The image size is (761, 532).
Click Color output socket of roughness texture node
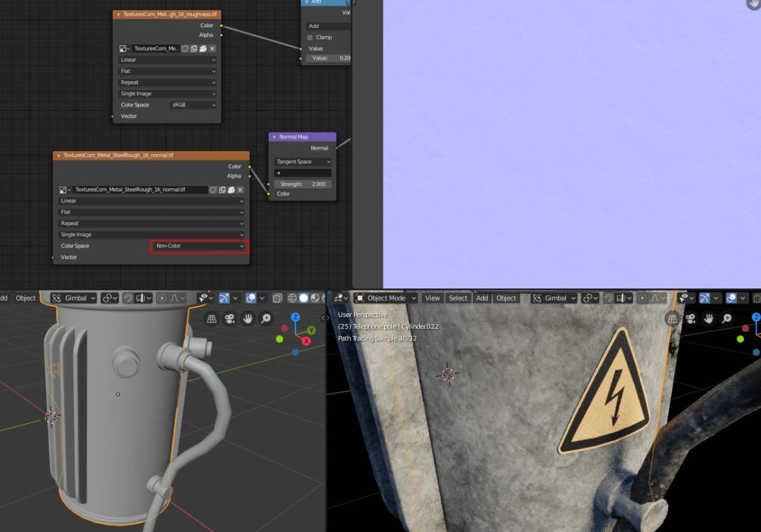(x=221, y=25)
